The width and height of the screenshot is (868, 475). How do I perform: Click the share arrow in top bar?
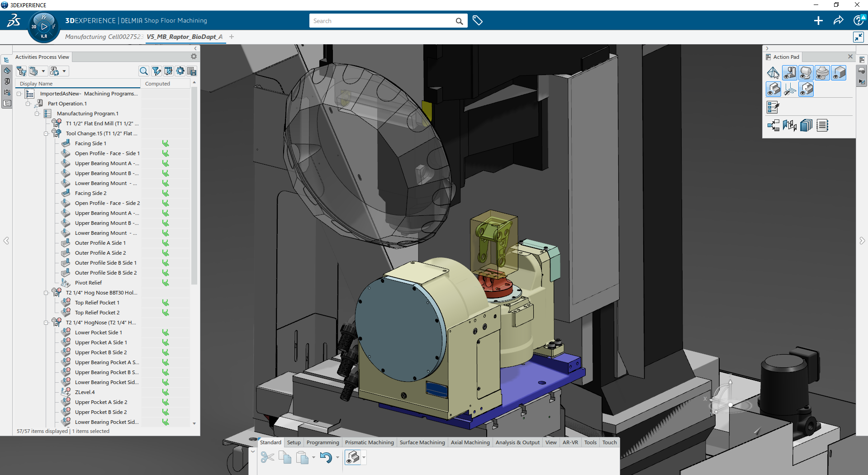838,21
